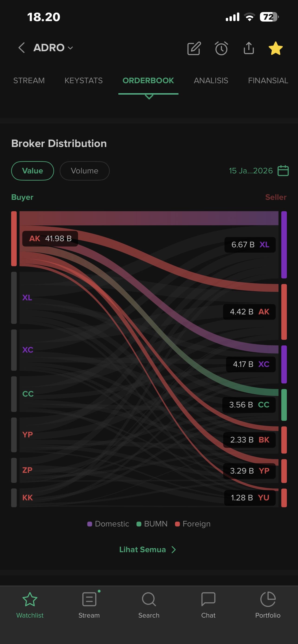Switch to Volume view
This screenshot has height=644, width=298.
pyautogui.click(x=84, y=171)
